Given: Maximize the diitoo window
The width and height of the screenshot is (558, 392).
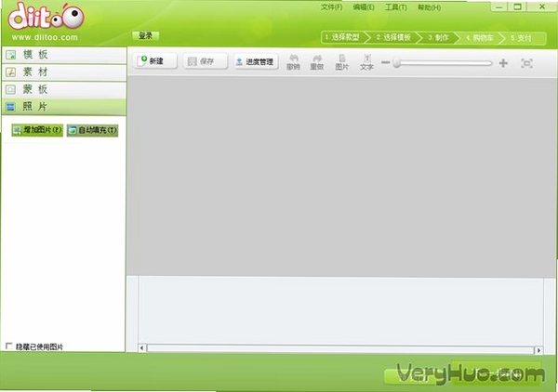Looking at the screenshot, I should [x=518, y=7].
